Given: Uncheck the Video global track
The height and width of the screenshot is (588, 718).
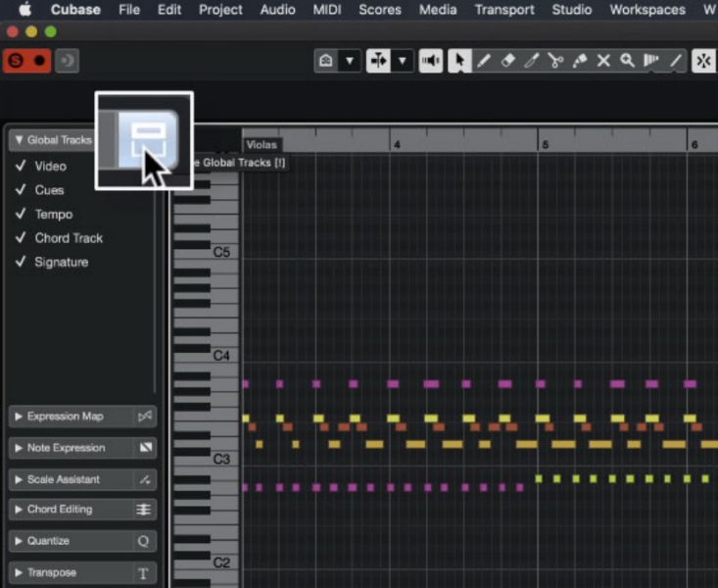Looking at the screenshot, I should pos(21,166).
